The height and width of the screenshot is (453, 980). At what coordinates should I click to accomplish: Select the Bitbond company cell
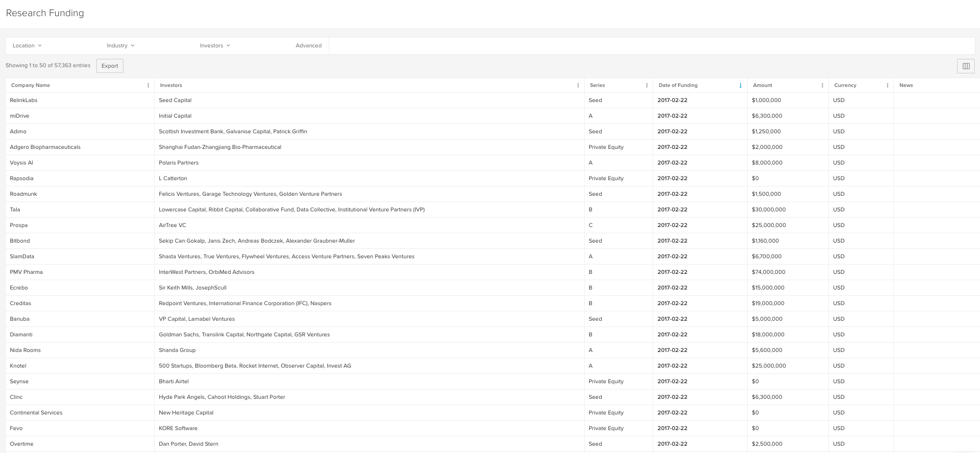point(80,241)
